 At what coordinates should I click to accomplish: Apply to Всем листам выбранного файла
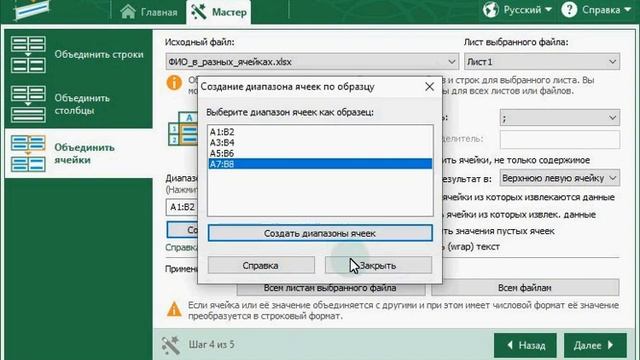pos(330,288)
